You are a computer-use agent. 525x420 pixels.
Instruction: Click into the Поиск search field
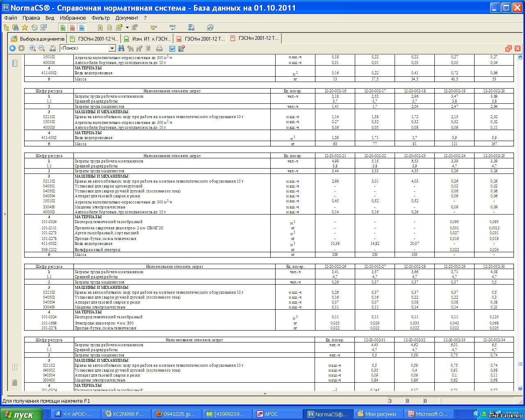pos(84,48)
